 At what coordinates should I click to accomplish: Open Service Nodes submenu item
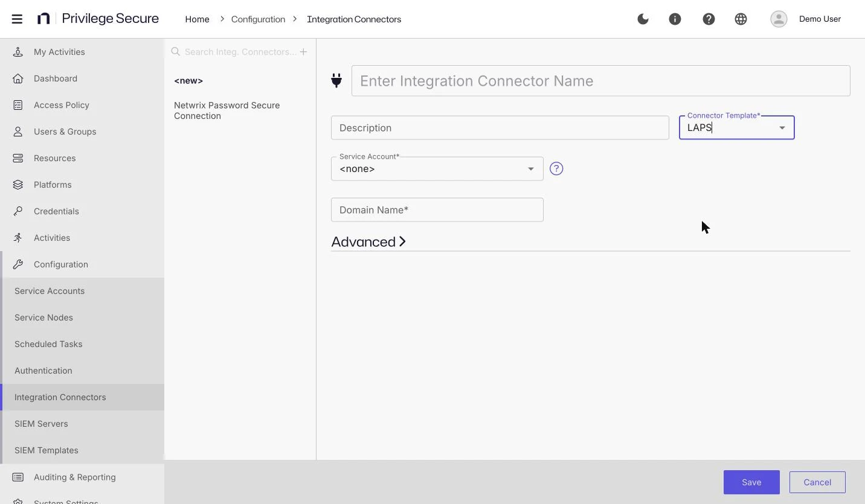coord(82,317)
